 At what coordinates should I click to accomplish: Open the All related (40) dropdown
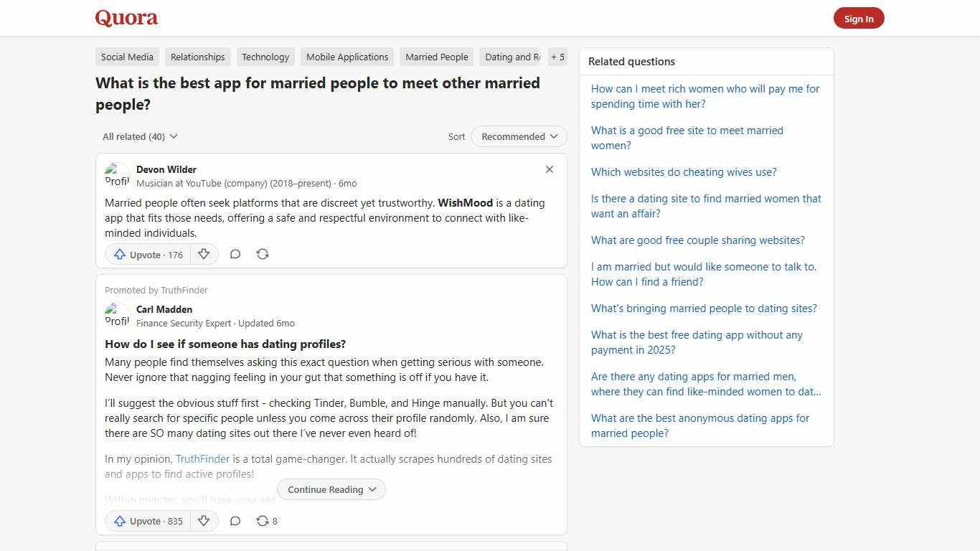pyautogui.click(x=139, y=136)
